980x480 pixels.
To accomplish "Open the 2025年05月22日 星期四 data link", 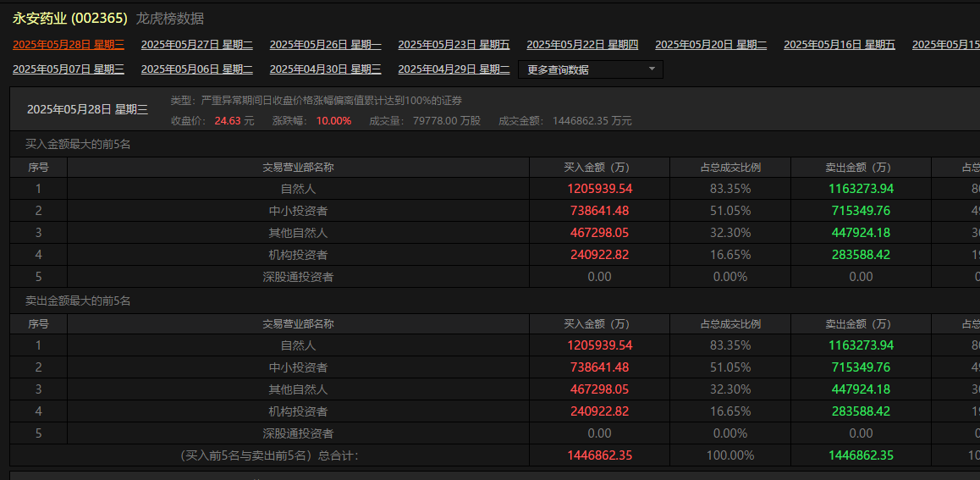I will click(582, 44).
